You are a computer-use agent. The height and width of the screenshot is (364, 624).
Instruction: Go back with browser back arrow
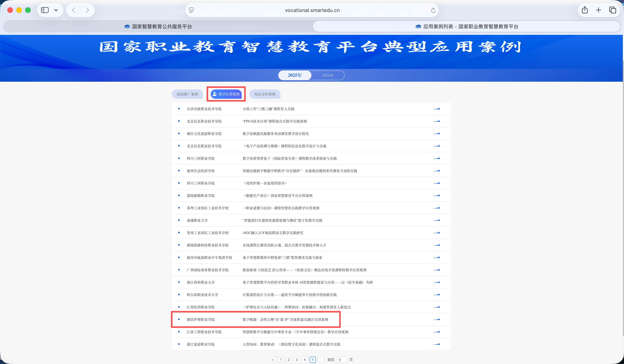click(x=74, y=10)
